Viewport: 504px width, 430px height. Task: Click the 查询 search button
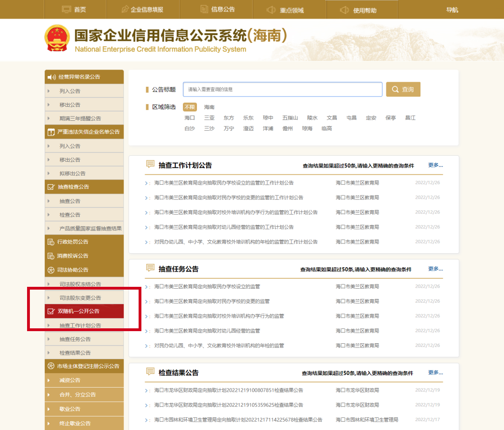[403, 89]
